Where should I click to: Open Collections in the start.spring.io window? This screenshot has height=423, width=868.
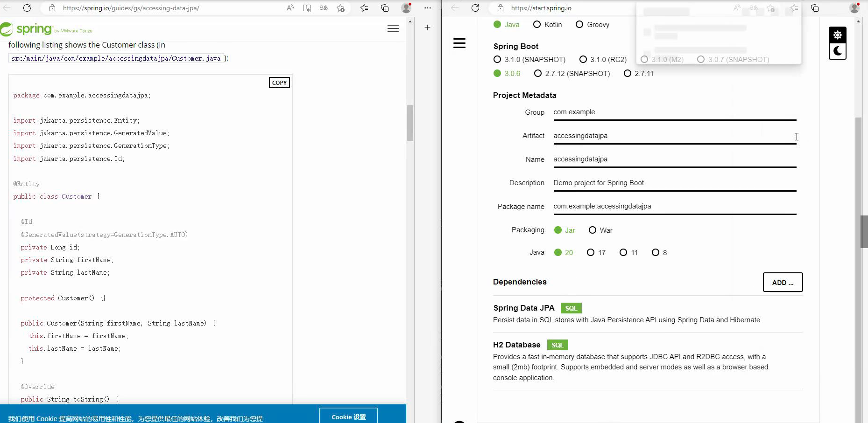pos(815,8)
